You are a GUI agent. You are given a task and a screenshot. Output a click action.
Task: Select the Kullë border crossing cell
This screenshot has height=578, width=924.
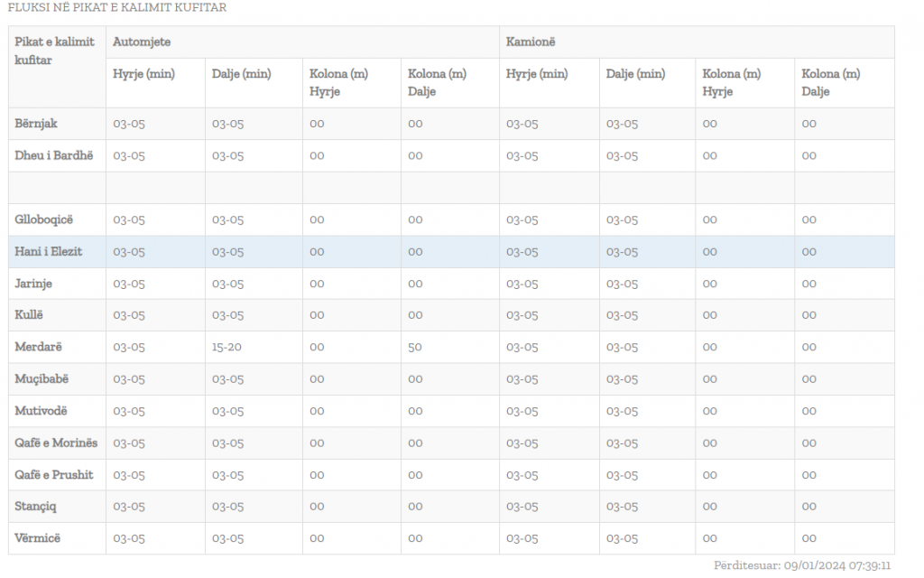[29, 315]
